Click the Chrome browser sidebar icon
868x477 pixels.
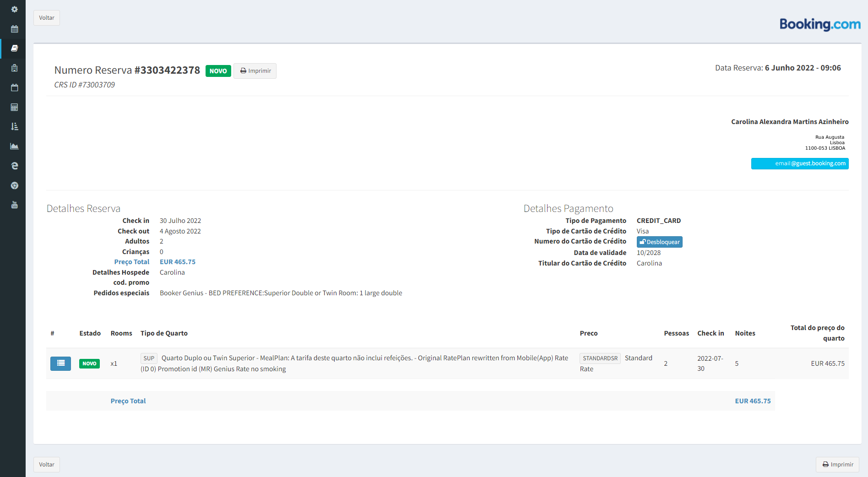click(14, 185)
